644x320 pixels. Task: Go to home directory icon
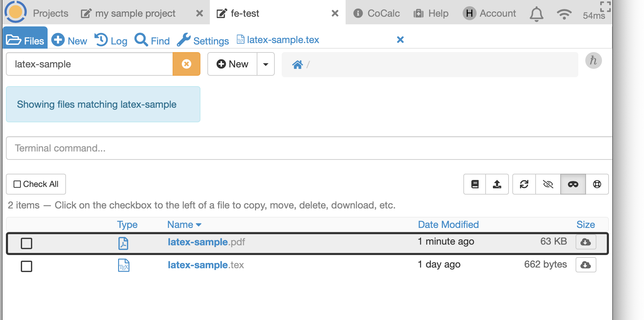[x=297, y=65]
